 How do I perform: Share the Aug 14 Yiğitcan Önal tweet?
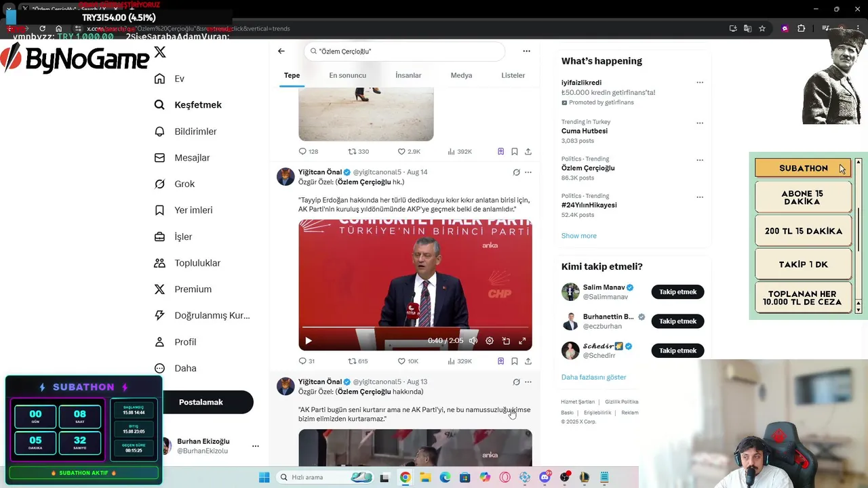(x=528, y=361)
